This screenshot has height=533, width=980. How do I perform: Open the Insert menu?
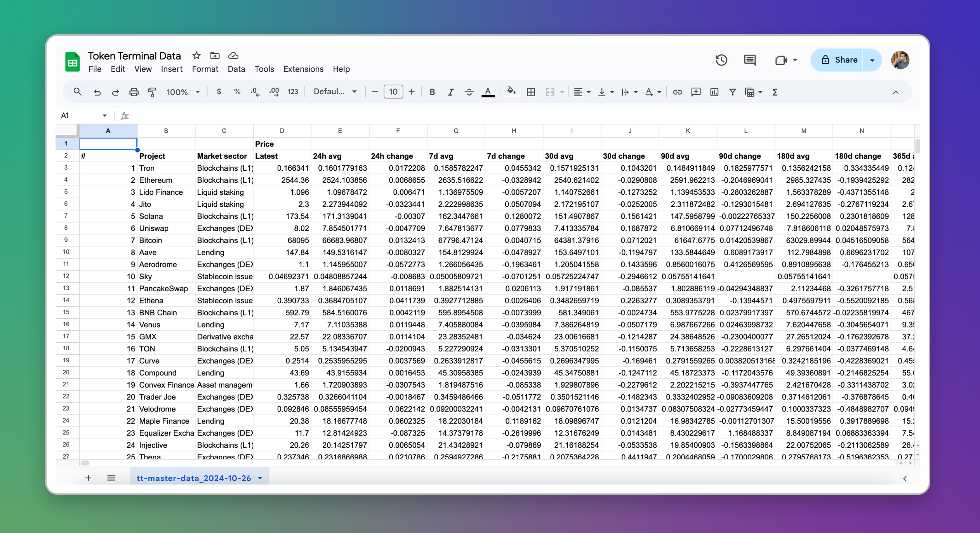pos(172,69)
